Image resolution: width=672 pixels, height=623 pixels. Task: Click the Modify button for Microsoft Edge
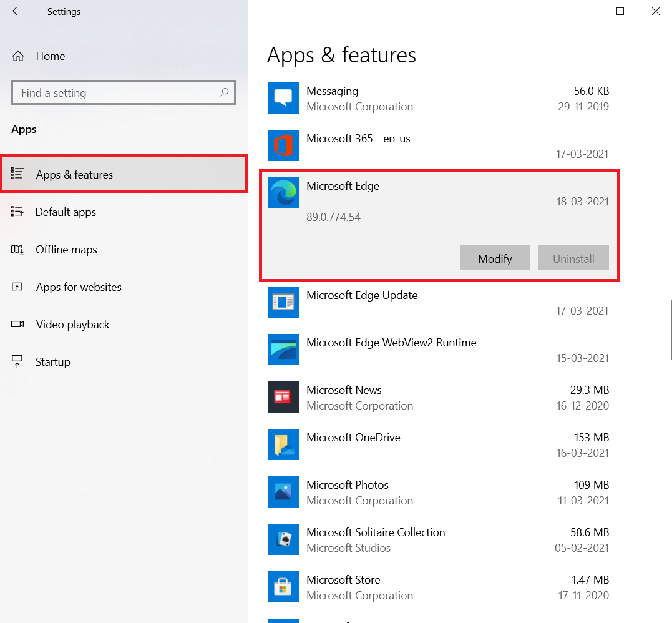click(x=495, y=258)
